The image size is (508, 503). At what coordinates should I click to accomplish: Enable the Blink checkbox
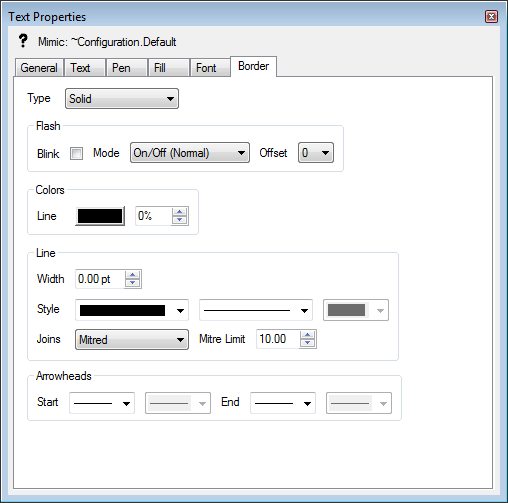click(x=76, y=153)
